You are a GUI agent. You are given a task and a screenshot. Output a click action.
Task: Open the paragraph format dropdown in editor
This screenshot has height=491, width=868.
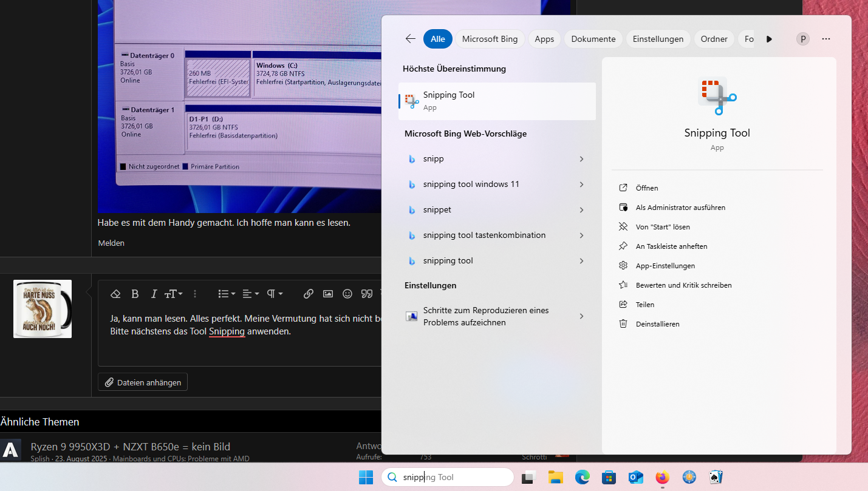pos(275,294)
